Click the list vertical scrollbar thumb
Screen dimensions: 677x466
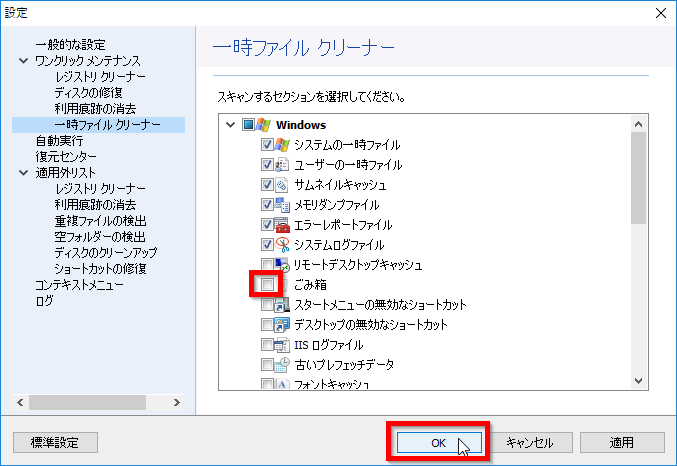click(639, 178)
